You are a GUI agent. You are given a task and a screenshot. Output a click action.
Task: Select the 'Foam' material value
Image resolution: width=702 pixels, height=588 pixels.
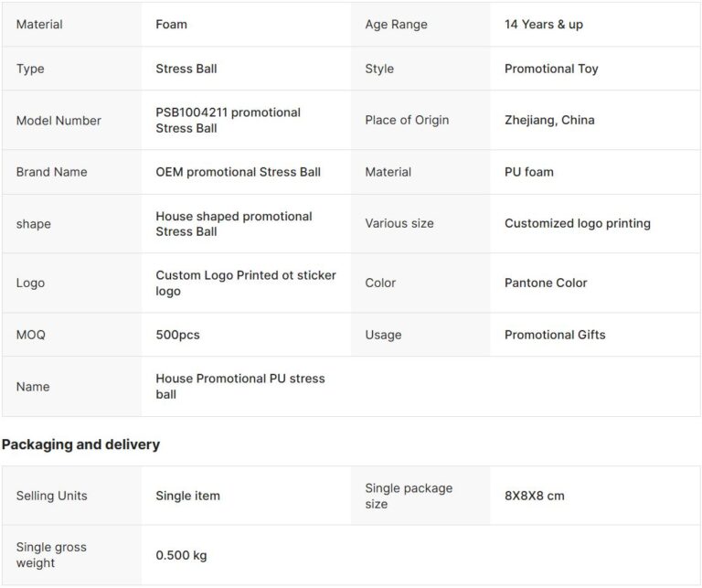pyautogui.click(x=172, y=25)
